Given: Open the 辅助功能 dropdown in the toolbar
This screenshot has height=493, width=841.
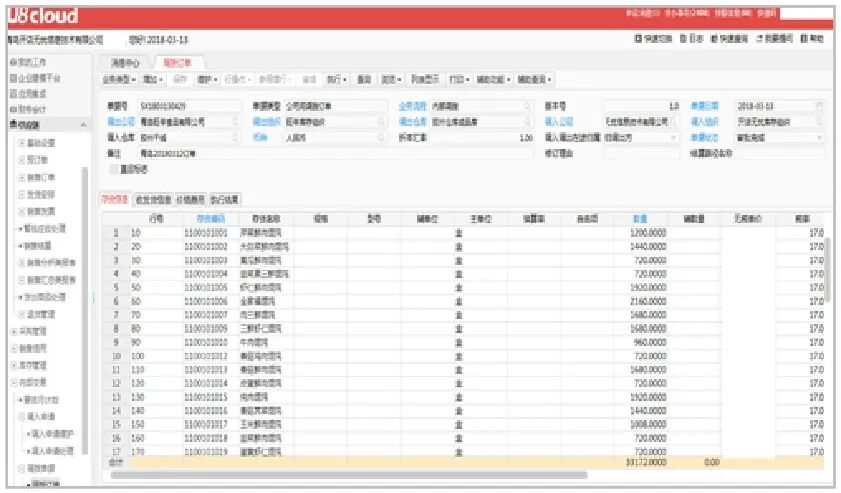Looking at the screenshot, I should click(493, 79).
